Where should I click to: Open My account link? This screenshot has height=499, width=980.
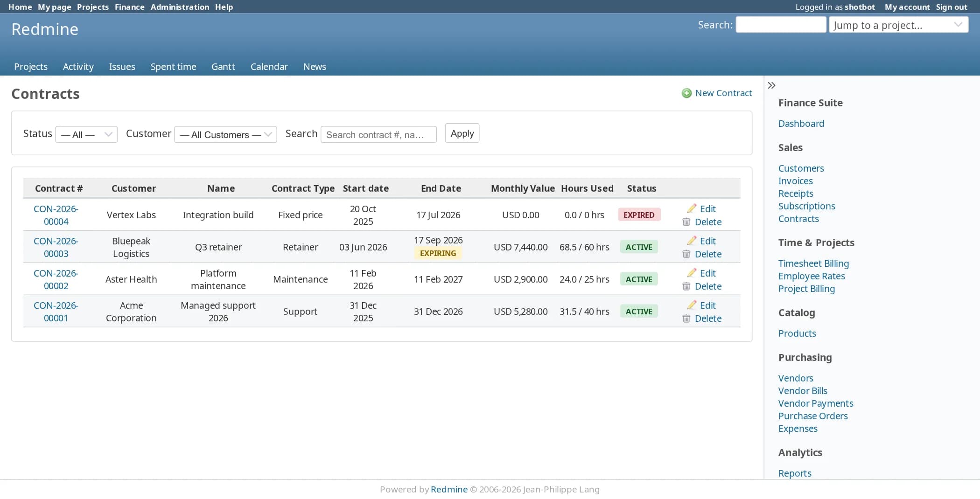tap(907, 7)
